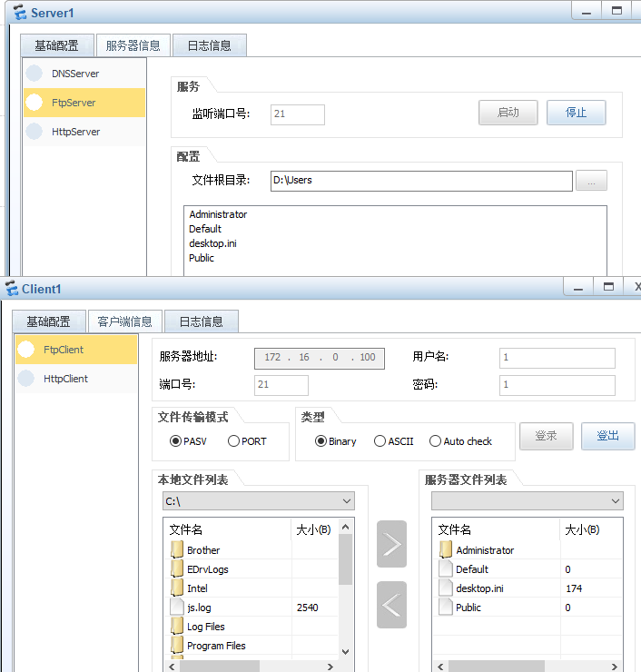Click the Program Files folder icon

click(176, 646)
